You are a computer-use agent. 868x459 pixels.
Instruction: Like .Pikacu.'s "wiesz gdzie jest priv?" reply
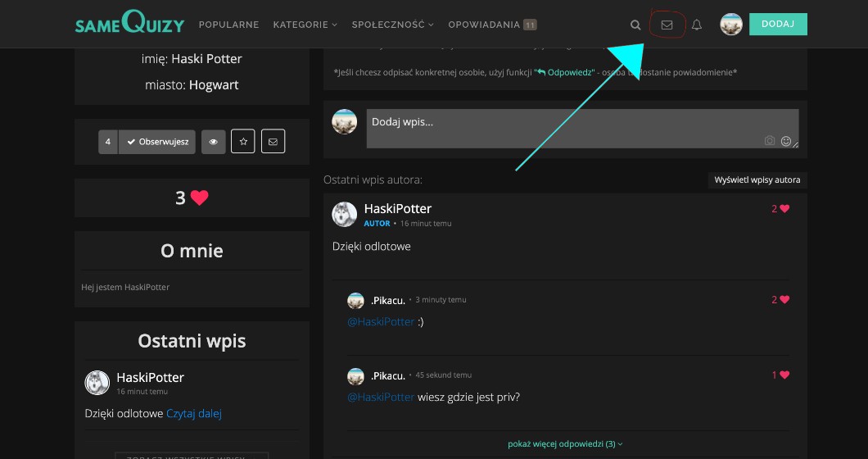click(x=784, y=375)
